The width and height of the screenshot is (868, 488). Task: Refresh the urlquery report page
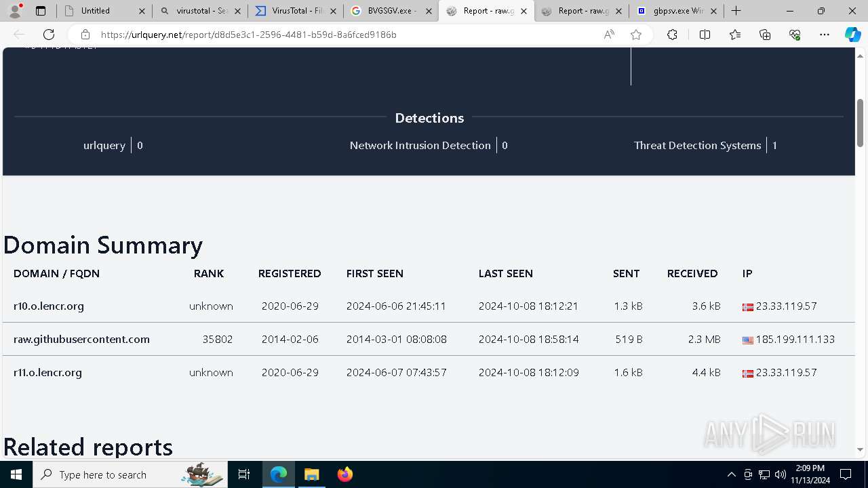click(x=49, y=35)
